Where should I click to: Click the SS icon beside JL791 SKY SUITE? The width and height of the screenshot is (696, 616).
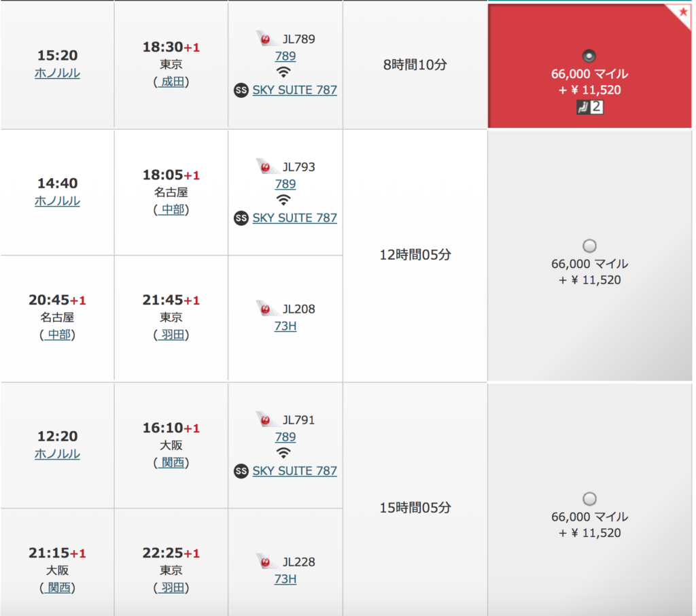[x=241, y=471]
